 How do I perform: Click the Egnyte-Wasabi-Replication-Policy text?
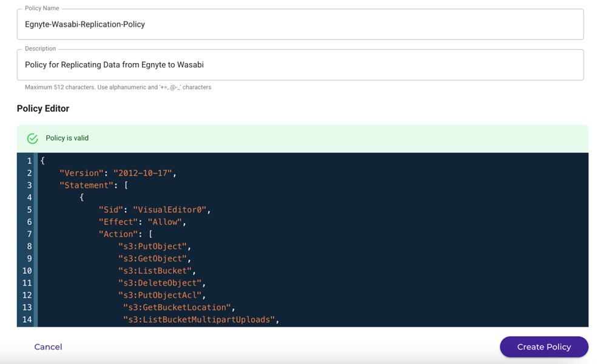coord(84,24)
